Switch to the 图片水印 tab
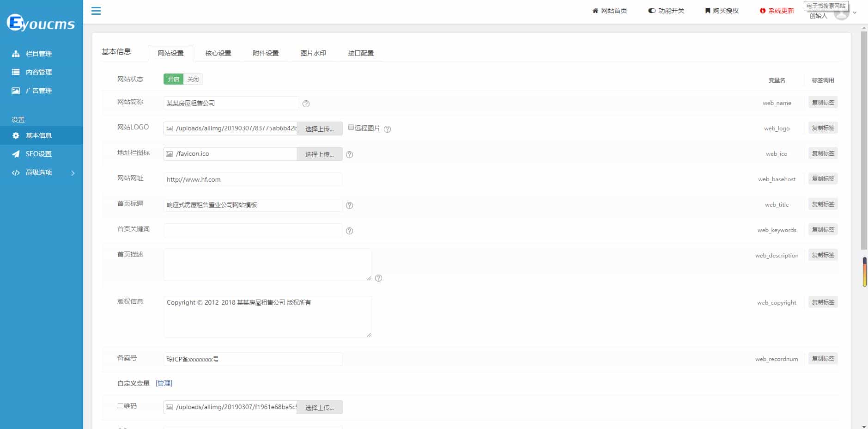 tap(313, 53)
